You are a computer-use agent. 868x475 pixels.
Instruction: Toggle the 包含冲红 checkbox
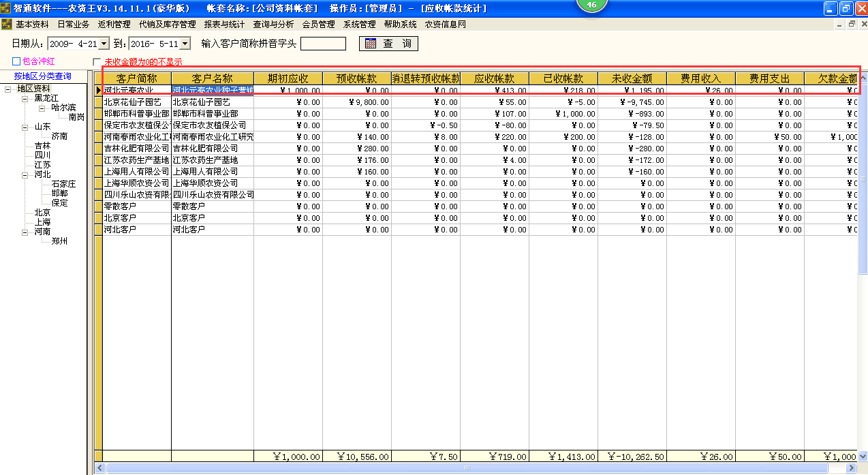pyautogui.click(x=16, y=61)
